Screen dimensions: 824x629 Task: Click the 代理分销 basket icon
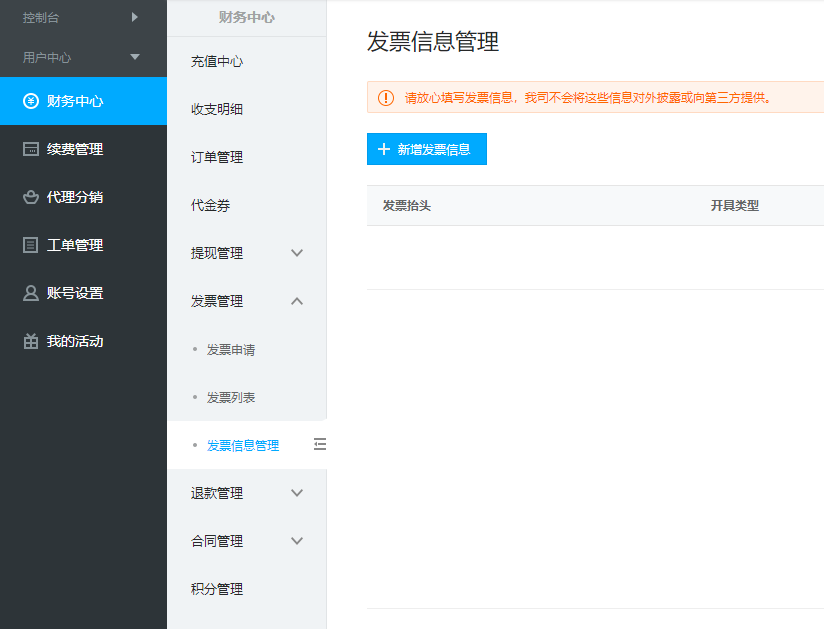pos(31,197)
